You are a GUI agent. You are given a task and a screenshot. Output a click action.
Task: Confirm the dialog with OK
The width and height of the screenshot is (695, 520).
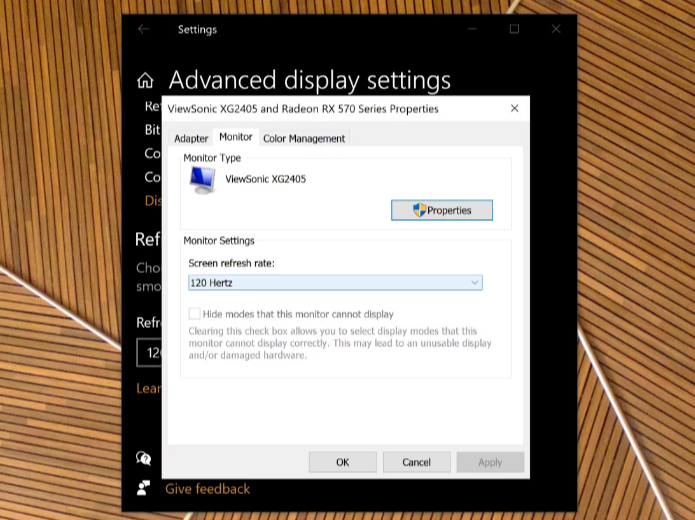click(343, 462)
